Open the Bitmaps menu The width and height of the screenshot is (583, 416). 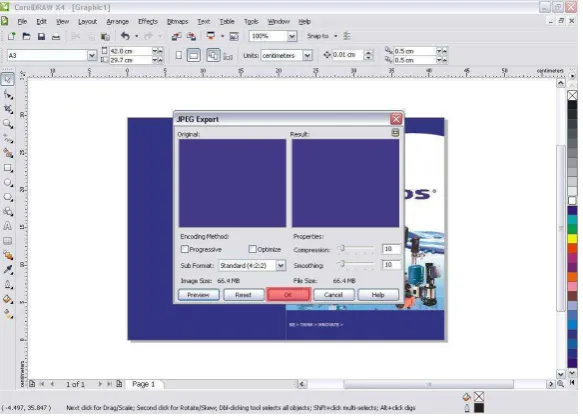tap(177, 22)
